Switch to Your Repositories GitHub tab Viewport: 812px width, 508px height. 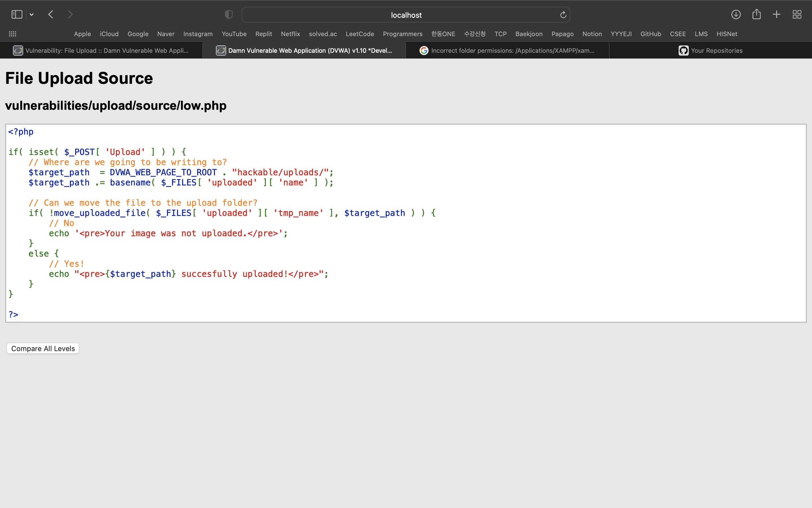point(710,51)
